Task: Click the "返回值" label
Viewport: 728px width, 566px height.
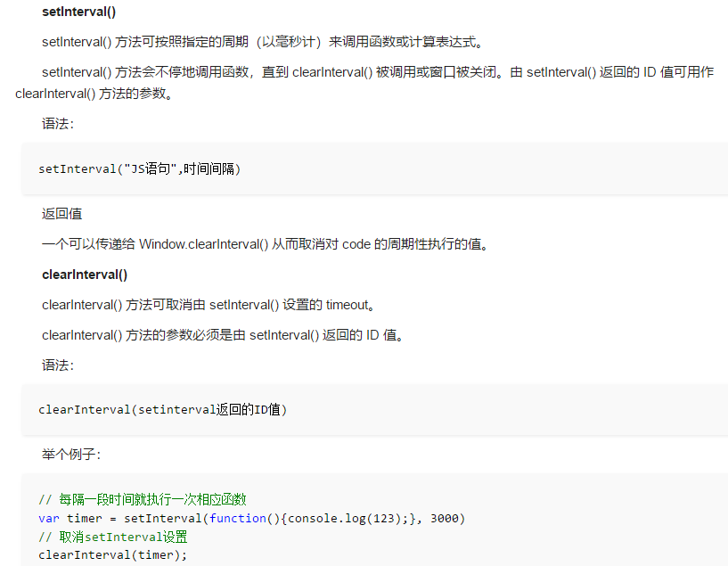Action: [x=61, y=214]
